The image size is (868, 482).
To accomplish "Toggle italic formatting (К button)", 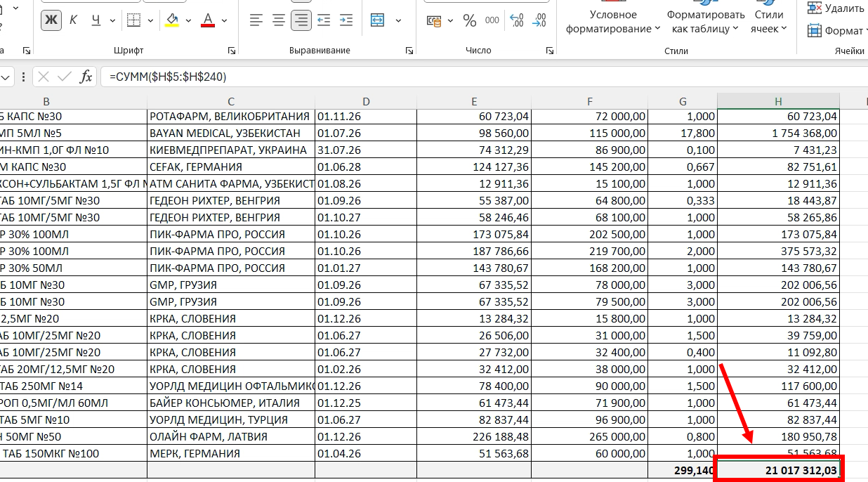I will pos(74,20).
